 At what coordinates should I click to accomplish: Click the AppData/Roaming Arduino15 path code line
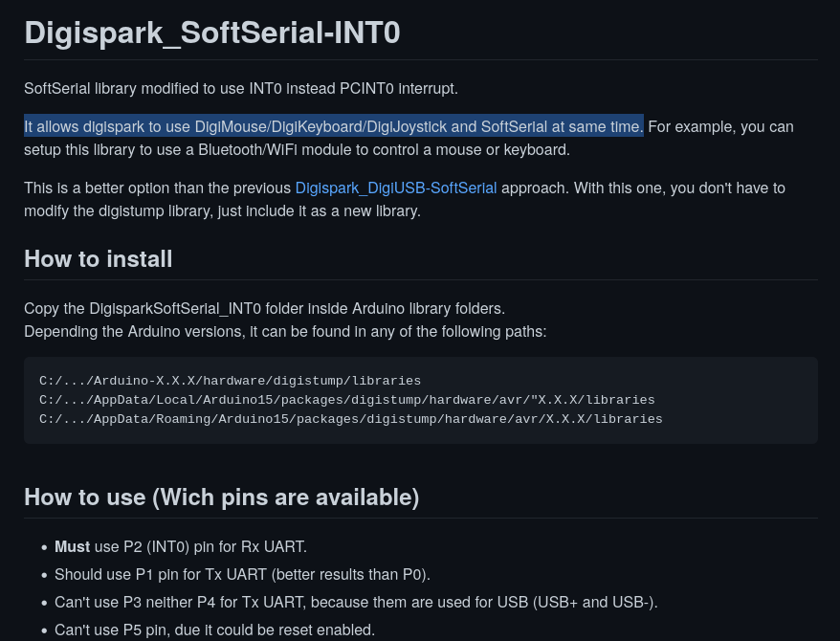point(350,419)
